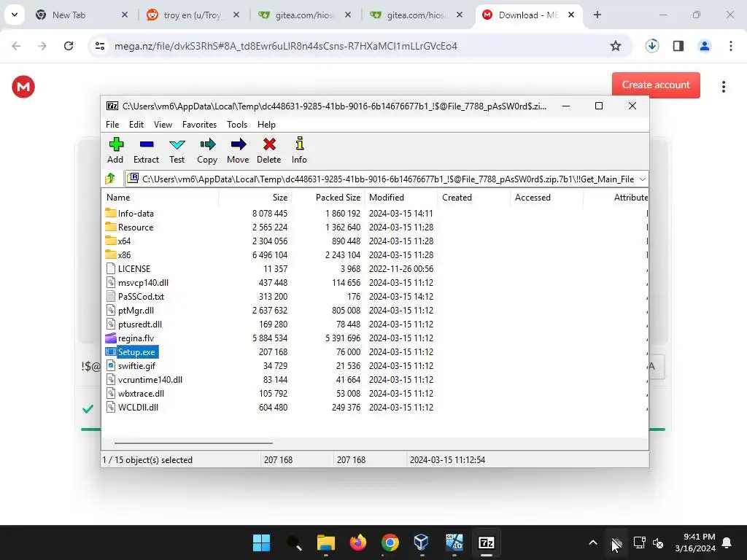Screen dimensions: 747x560
Task: Open File Explorer from the taskbar
Action: click(326, 542)
